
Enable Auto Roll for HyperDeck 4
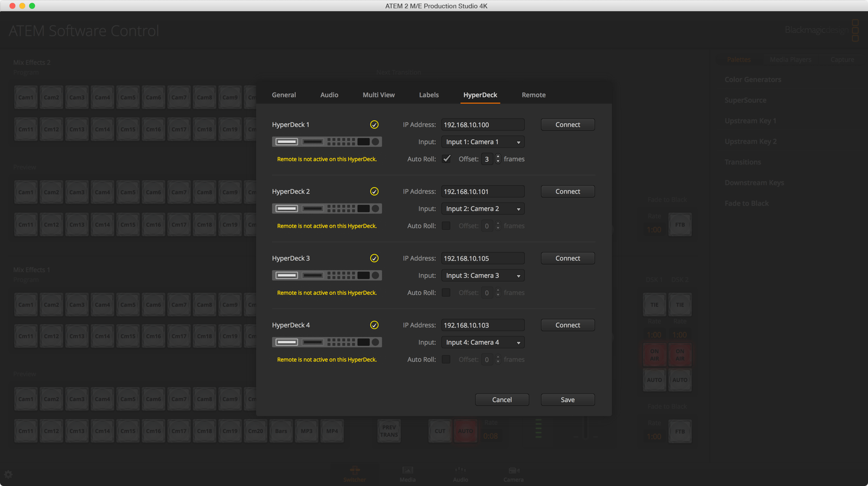(446, 359)
